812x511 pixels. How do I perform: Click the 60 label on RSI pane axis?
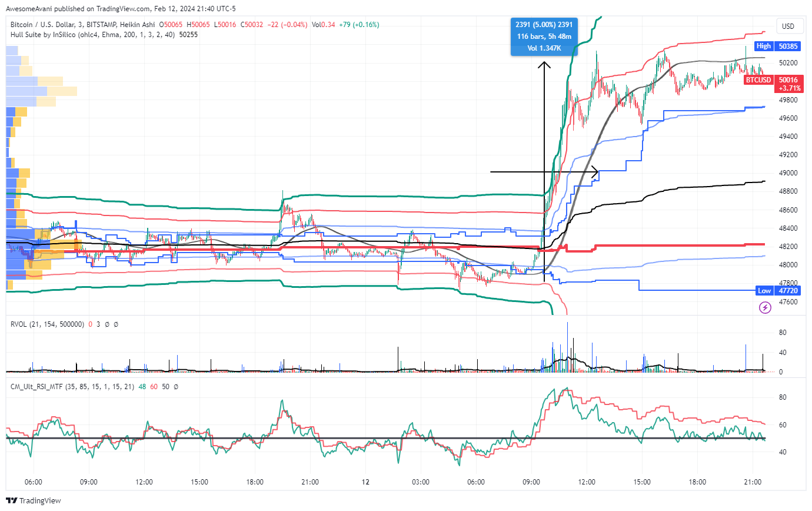point(783,425)
